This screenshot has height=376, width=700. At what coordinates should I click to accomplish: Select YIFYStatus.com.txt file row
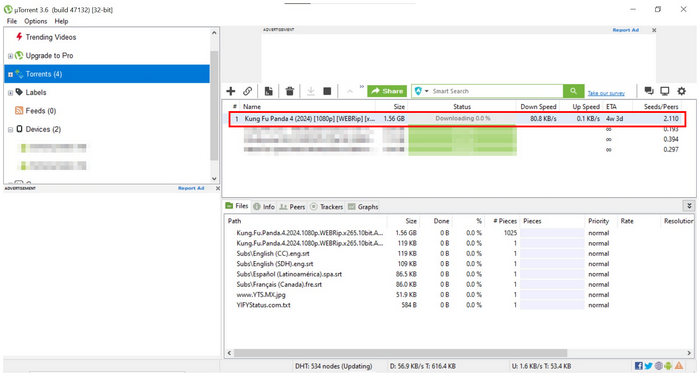pyautogui.click(x=458, y=305)
